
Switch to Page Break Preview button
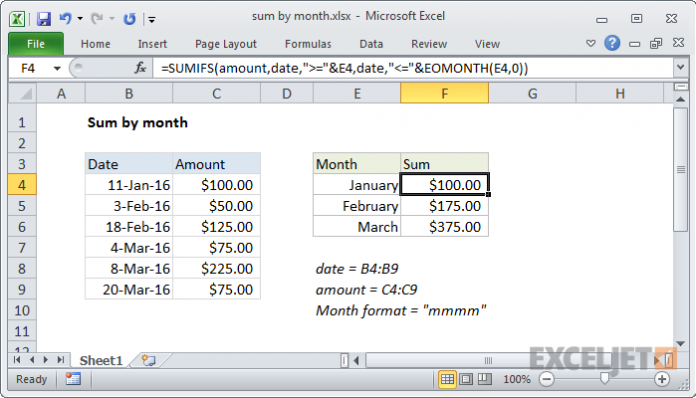click(x=485, y=379)
